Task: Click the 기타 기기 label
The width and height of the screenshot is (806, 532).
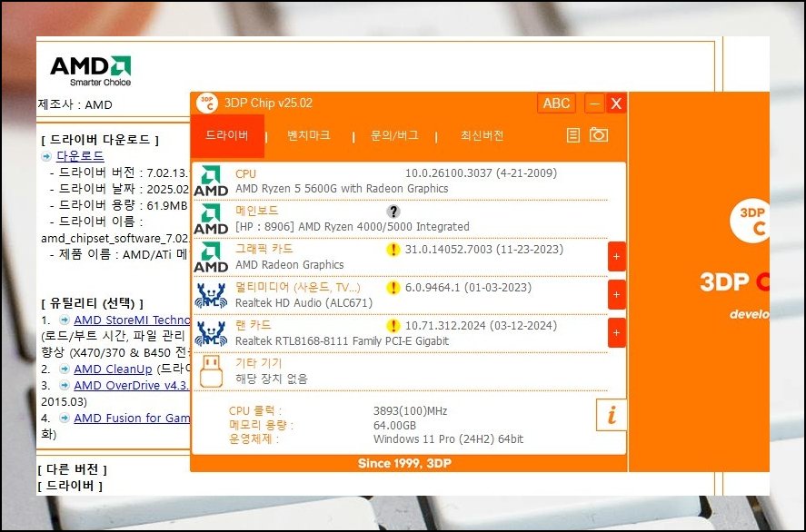Action: 259,363
